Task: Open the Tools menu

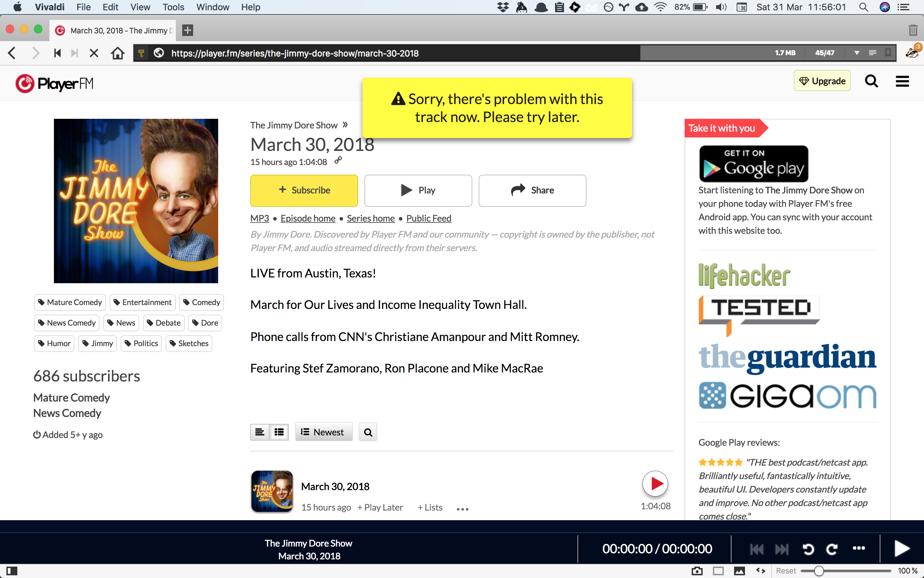Action: (173, 7)
